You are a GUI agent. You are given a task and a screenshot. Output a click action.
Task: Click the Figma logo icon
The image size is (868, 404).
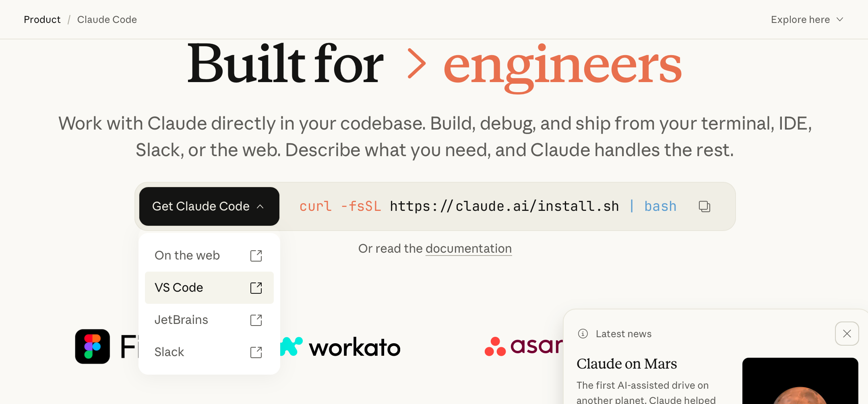(x=93, y=346)
